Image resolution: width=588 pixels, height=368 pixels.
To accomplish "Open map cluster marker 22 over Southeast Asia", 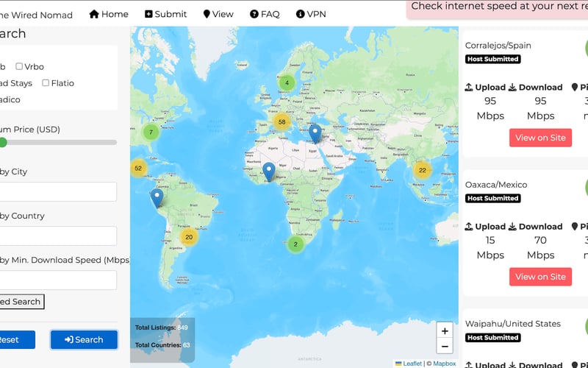I will (x=422, y=170).
